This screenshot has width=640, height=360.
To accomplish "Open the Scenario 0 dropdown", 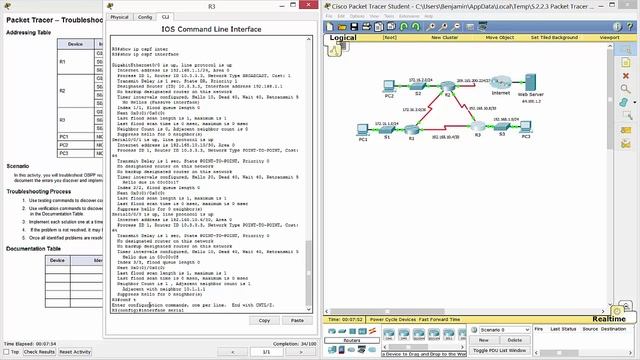I will tap(504, 330).
